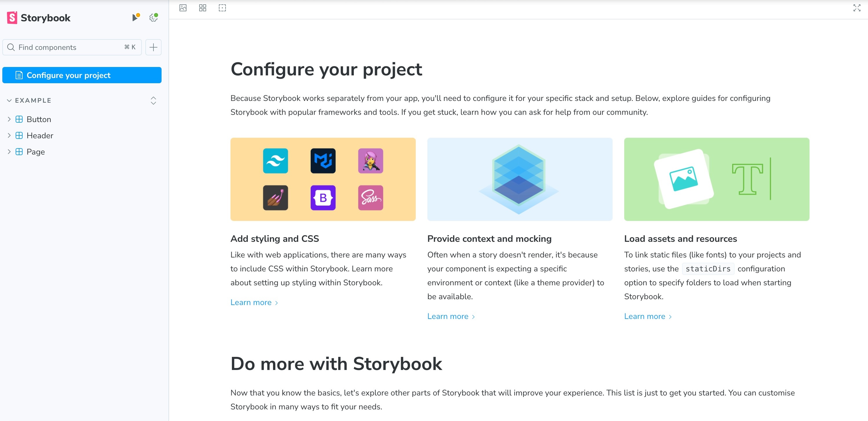Create a new story with the plus button

[153, 47]
